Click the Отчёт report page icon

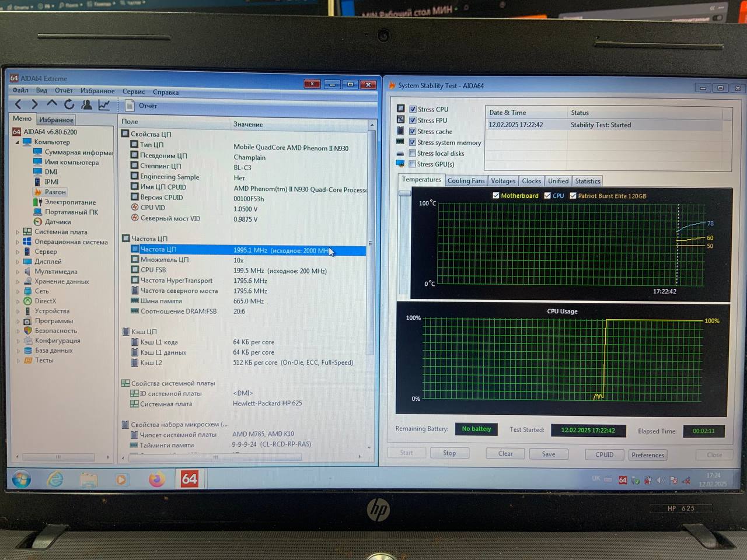pyautogui.click(x=130, y=106)
